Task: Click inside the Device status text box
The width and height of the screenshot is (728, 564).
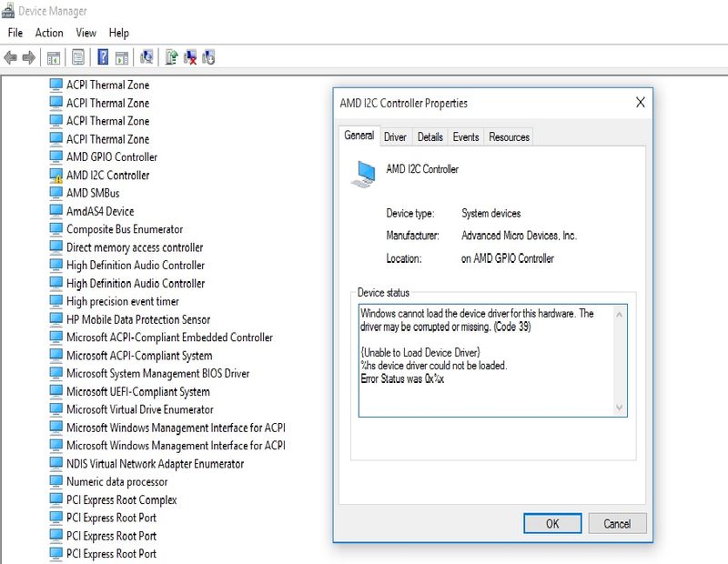Action: point(492,360)
